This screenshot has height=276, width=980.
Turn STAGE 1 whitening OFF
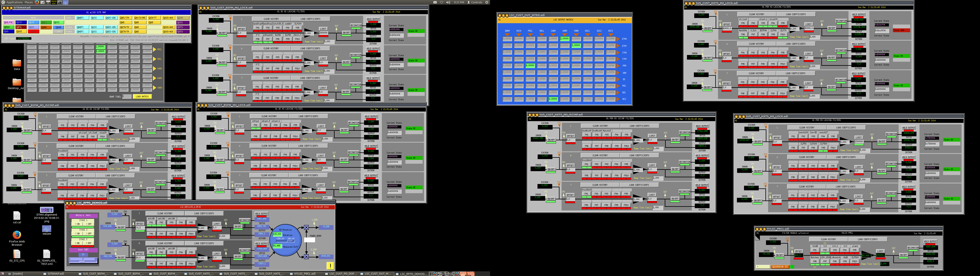coord(89,224)
